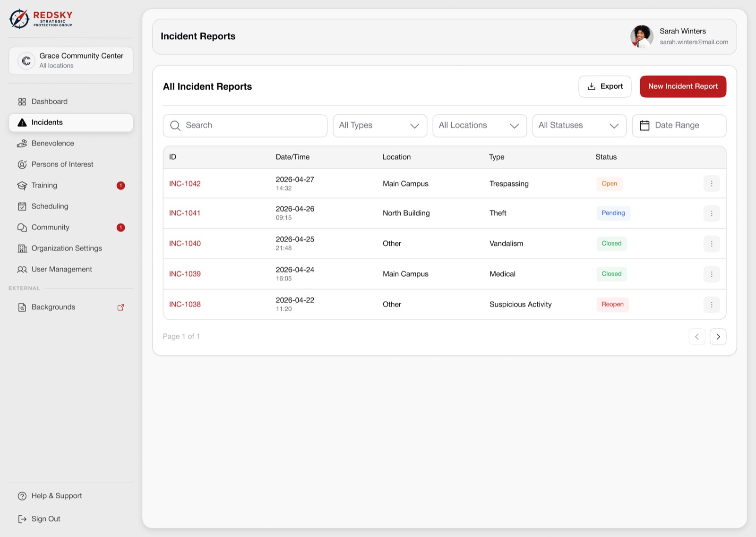Image resolution: width=756 pixels, height=537 pixels.
Task: Click the Dashboard grid icon
Action: [x=22, y=102]
